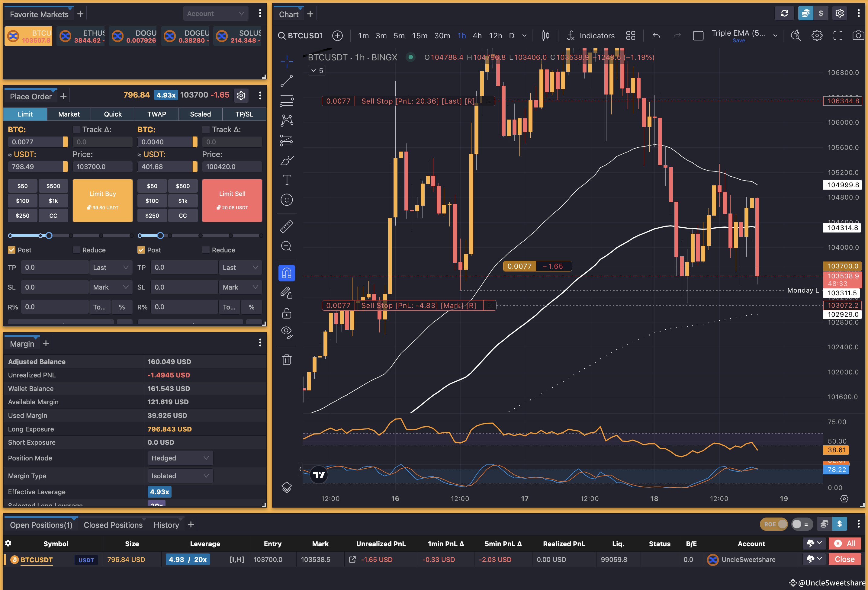Enable Reduce checkbox for Limit Sell
Viewport: 868px width, 590px height.
point(206,250)
